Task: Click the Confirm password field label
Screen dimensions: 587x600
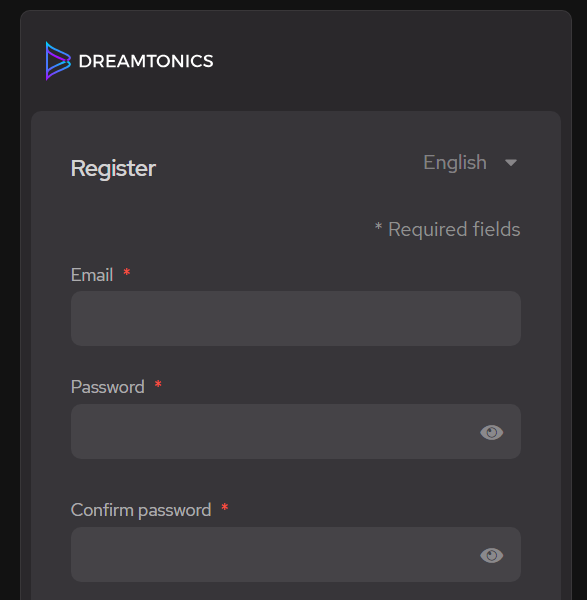Action: [x=141, y=510]
